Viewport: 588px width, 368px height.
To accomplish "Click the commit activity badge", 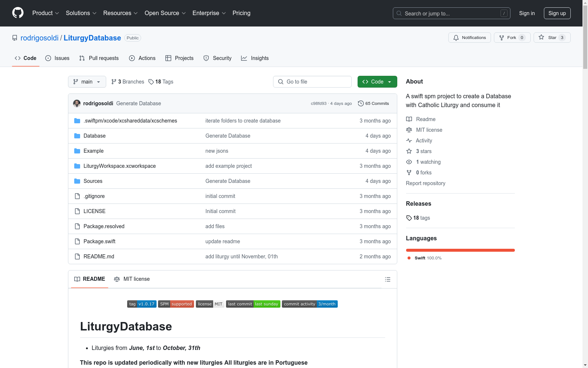I will [x=310, y=304].
